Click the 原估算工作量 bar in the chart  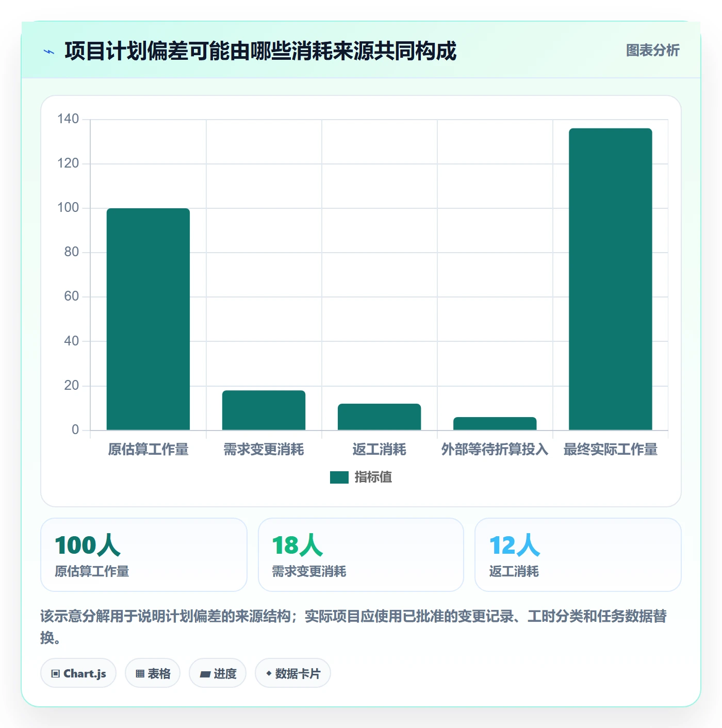[148, 319]
